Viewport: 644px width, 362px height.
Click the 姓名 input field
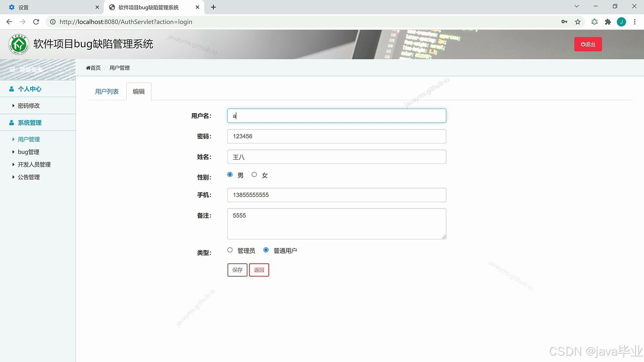pyautogui.click(x=337, y=157)
